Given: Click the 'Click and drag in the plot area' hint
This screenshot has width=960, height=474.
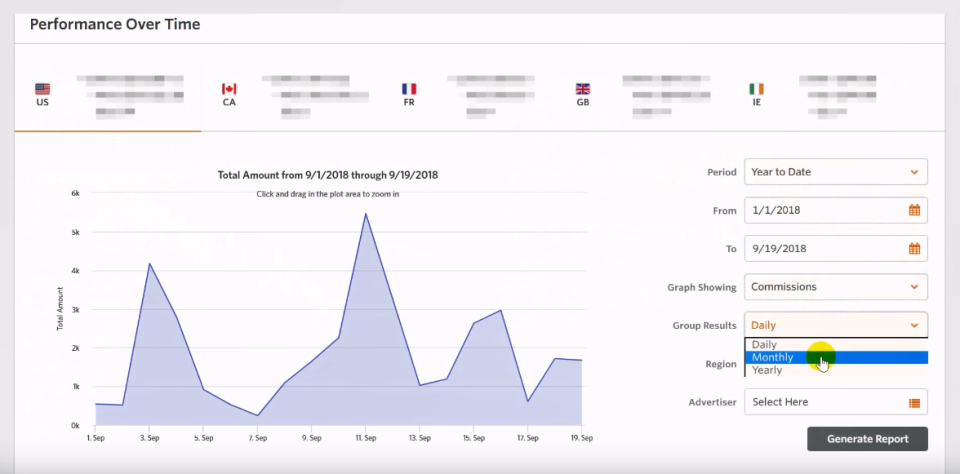Looking at the screenshot, I should pyautogui.click(x=328, y=194).
